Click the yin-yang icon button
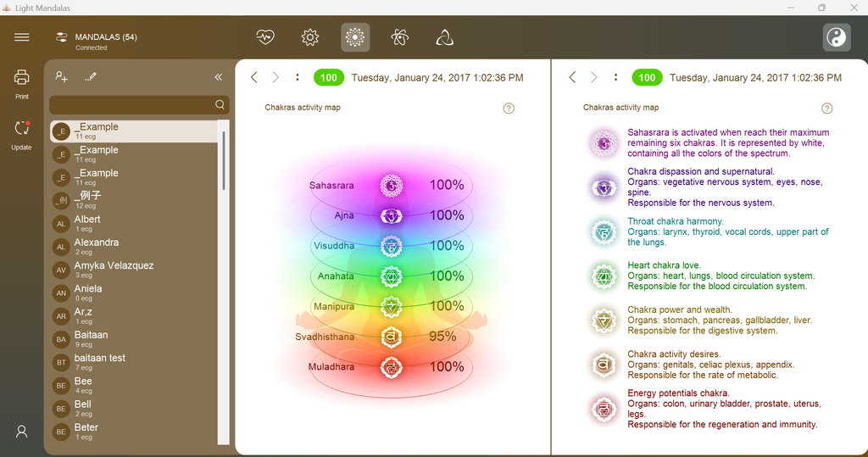The image size is (868, 457). pyautogui.click(x=837, y=37)
